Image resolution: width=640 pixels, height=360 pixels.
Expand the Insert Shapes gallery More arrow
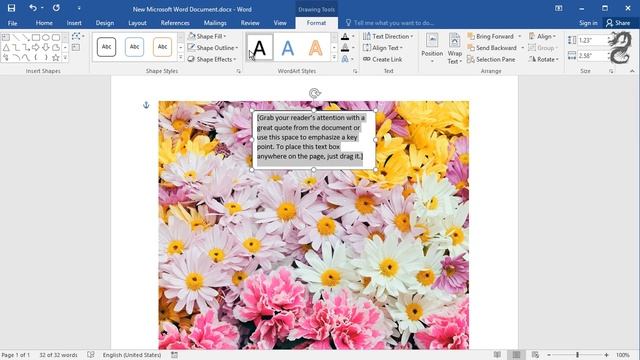point(65,58)
